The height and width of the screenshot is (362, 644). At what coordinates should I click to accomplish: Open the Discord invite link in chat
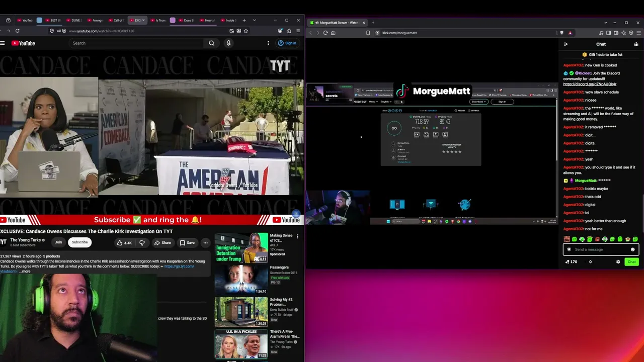[x=590, y=84]
